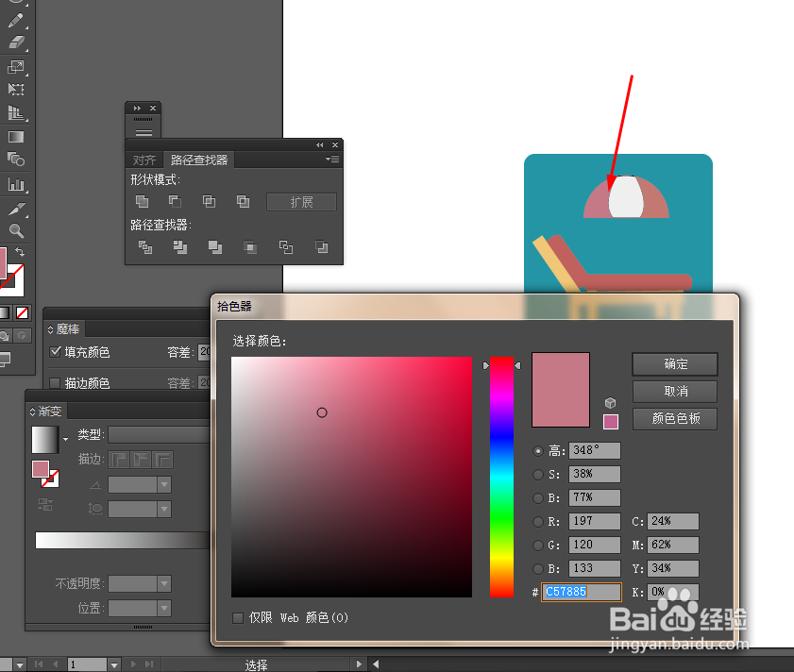Image resolution: width=794 pixels, height=672 pixels.
Task: Switch to the 路径查找器 tab
Action: pyautogui.click(x=199, y=160)
